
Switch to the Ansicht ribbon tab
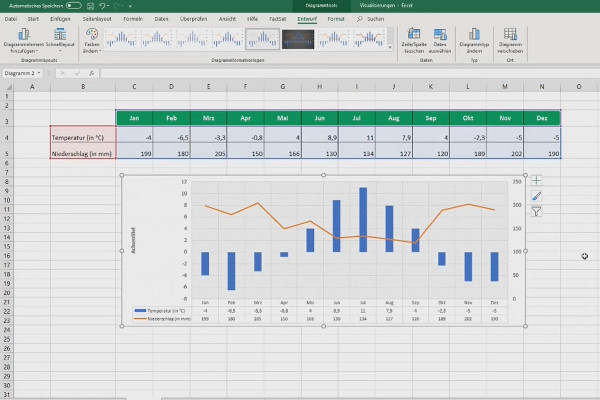227,19
